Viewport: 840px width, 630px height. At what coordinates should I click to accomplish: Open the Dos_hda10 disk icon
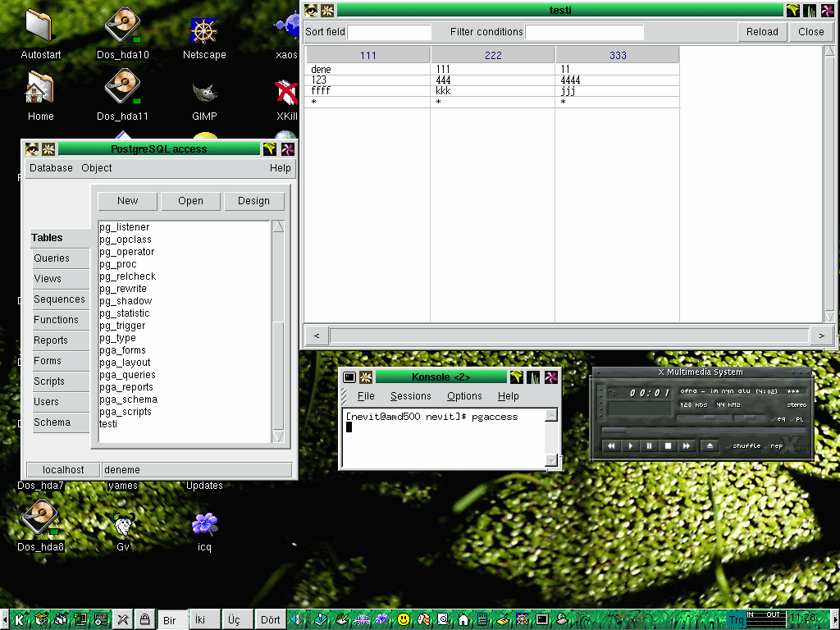click(122, 25)
